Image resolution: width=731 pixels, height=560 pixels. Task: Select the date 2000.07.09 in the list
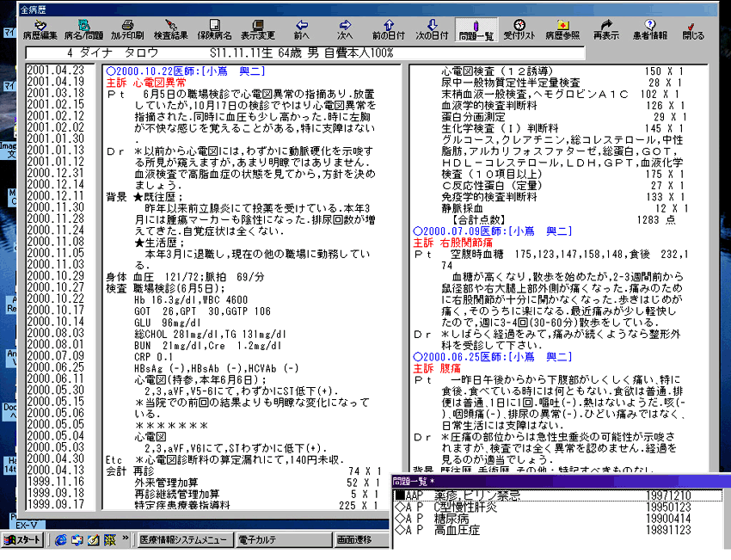tap(56, 356)
